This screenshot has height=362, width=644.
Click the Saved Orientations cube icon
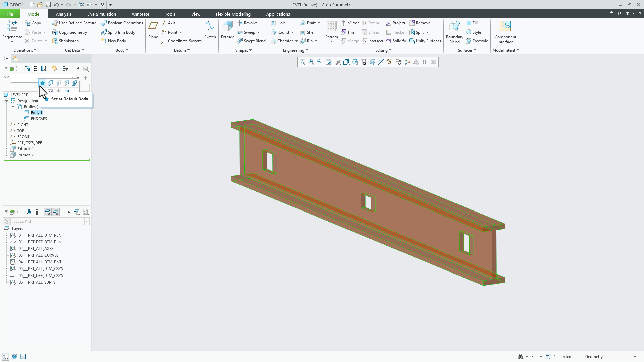(x=355, y=62)
